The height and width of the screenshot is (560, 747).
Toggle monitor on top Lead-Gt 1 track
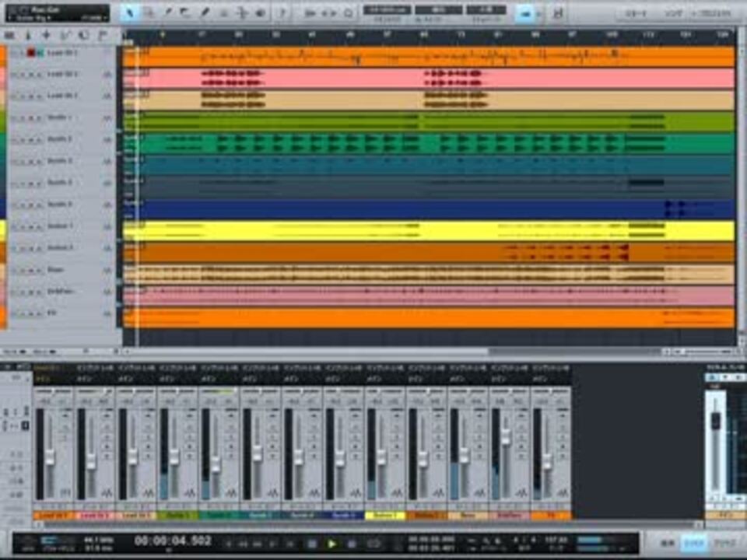click(x=40, y=53)
